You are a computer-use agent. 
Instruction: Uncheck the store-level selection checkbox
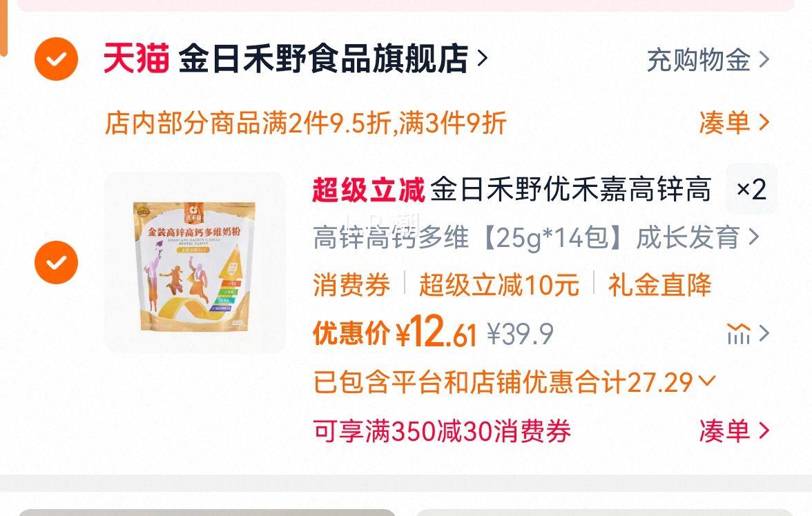coord(57,59)
